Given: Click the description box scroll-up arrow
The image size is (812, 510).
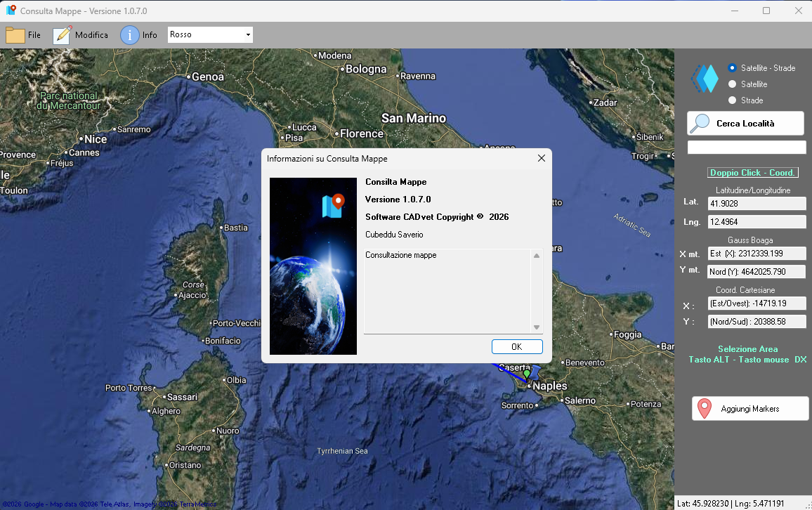Looking at the screenshot, I should click(537, 256).
